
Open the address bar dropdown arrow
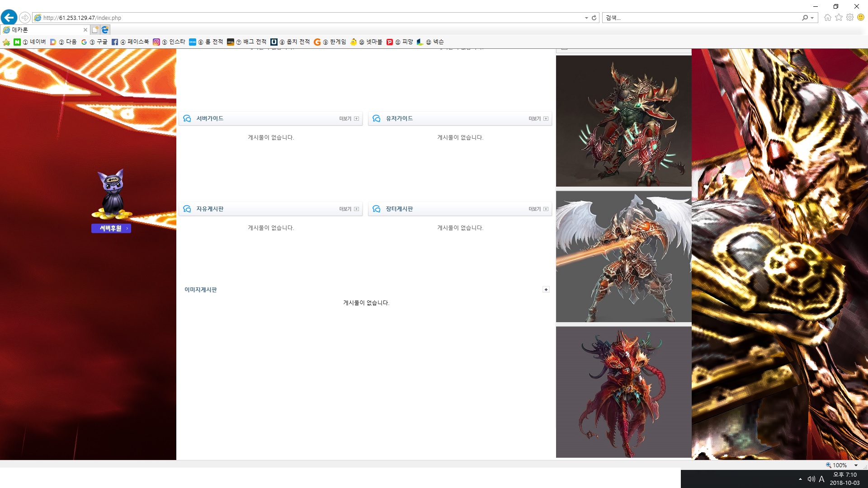tap(586, 18)
